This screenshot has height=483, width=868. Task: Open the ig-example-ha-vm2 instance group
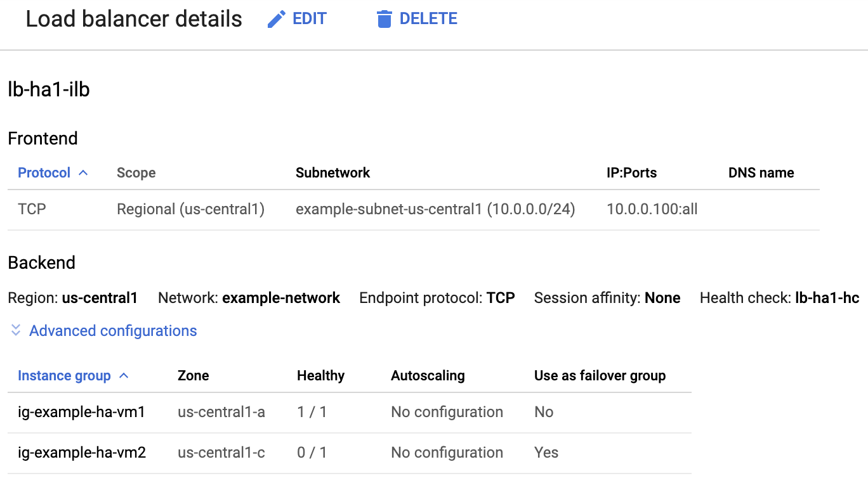pos(82,452)
